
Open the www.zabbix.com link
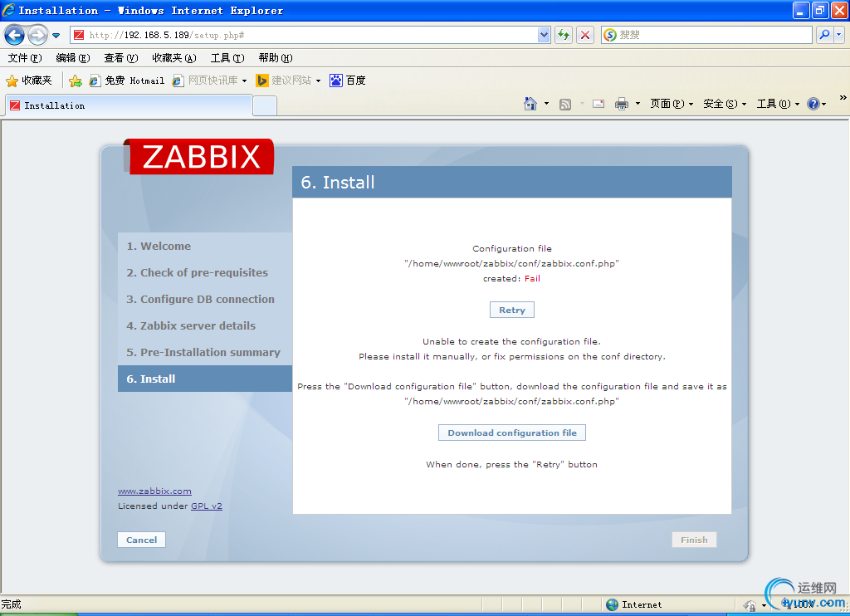[154, 491]
